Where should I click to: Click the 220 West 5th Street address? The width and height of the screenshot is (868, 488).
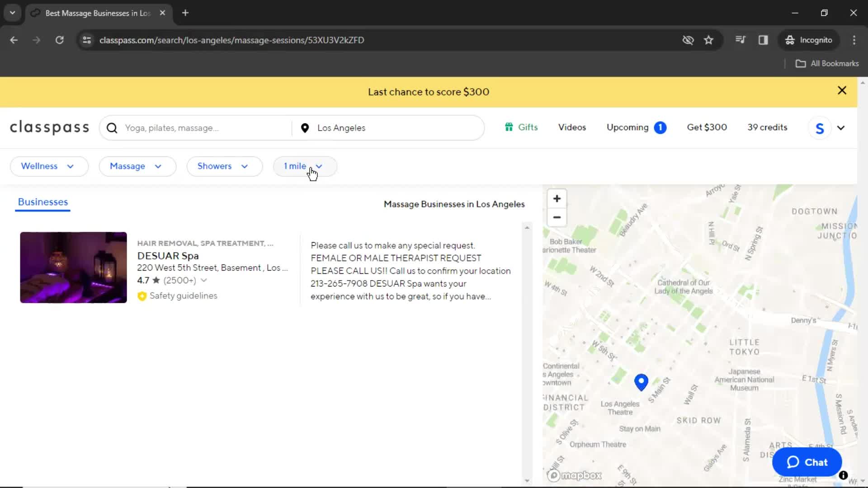tap(212, 268)
